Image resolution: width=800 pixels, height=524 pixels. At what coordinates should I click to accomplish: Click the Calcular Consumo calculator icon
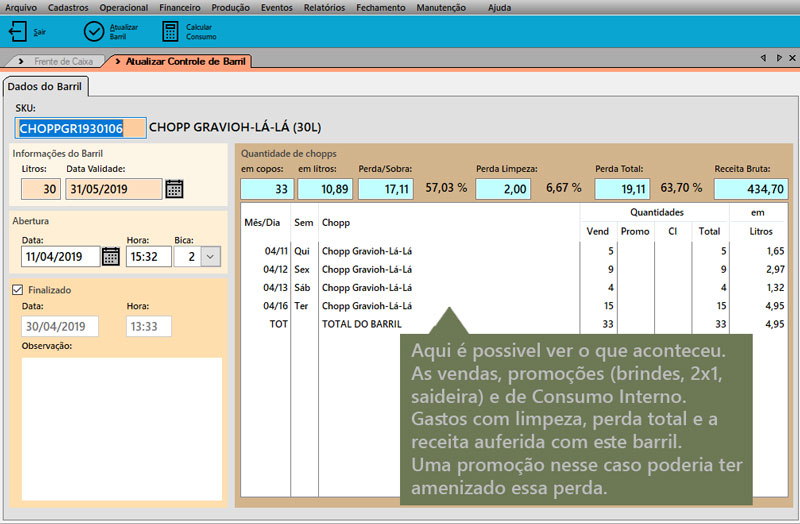coord(170,32)
